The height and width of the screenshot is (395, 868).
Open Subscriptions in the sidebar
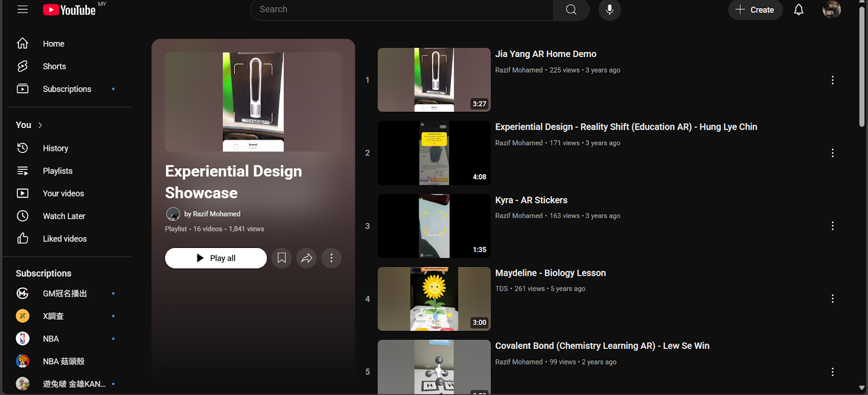(70, 89)
